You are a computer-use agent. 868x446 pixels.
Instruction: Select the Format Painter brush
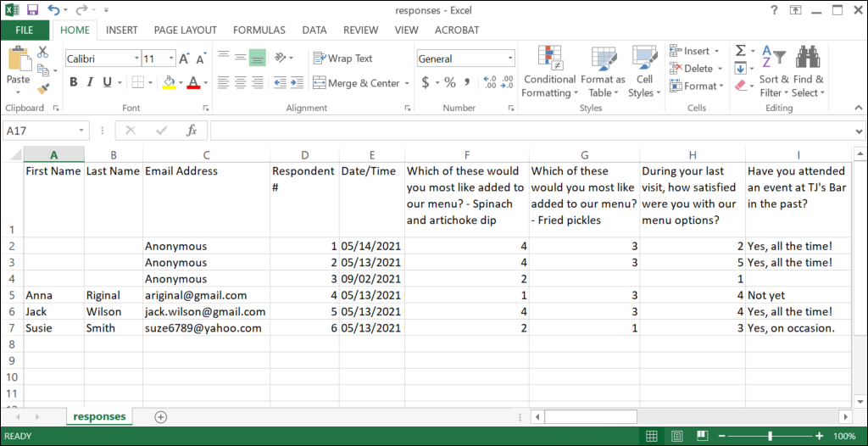43,87
